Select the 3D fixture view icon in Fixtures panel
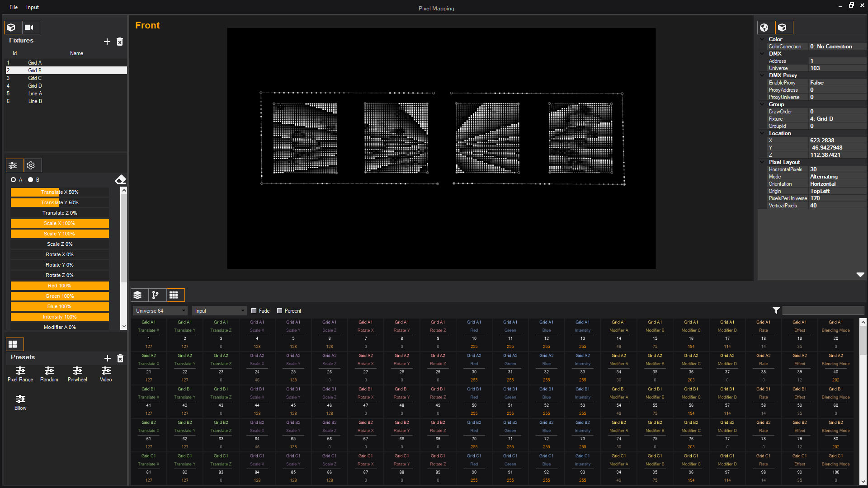 point(12,27)
